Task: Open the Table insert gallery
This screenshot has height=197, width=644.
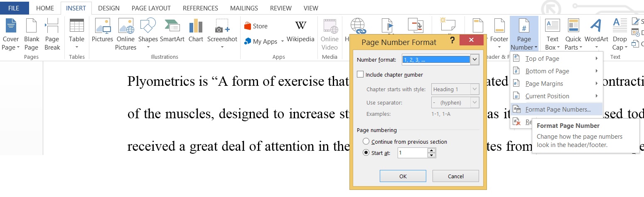Action: [77, 34]
